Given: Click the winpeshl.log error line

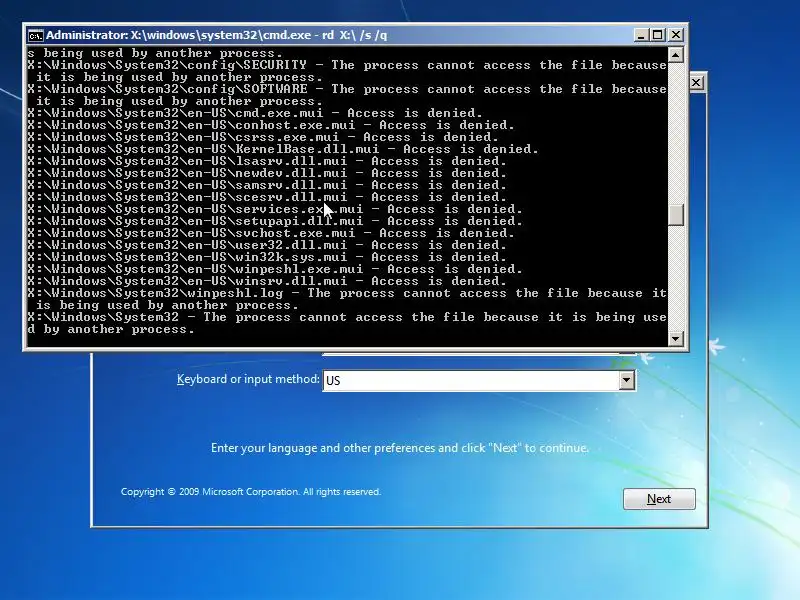Looking at the screenshot, I should pyautogui.click(x=347, y=299).
